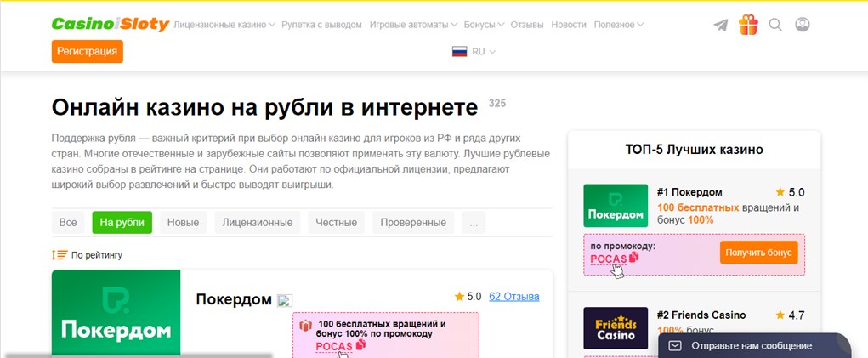The height and width of the screenshot is (358, 868).
Task: Click the broken image icon beside Покердом
Action: point(285,300)
